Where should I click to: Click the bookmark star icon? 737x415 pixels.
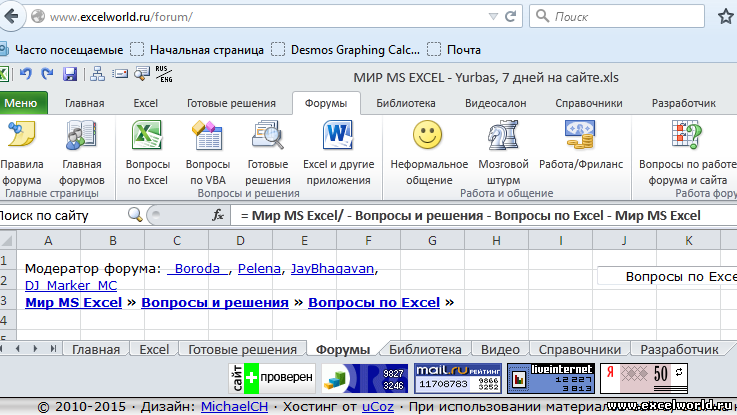click(x=726, y=16)
